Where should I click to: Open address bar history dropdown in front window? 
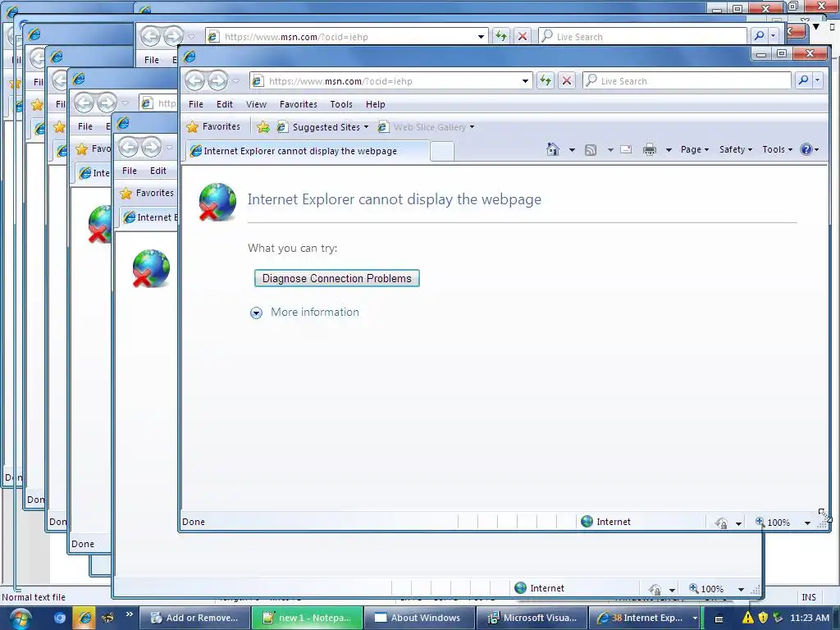point(525,81)
